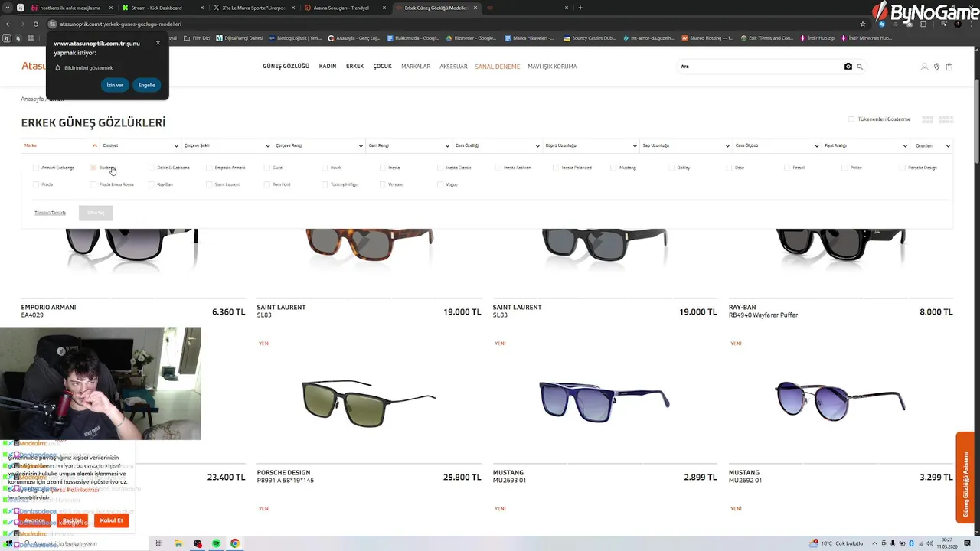Click İzin ver in notification popup

[115, 85]
